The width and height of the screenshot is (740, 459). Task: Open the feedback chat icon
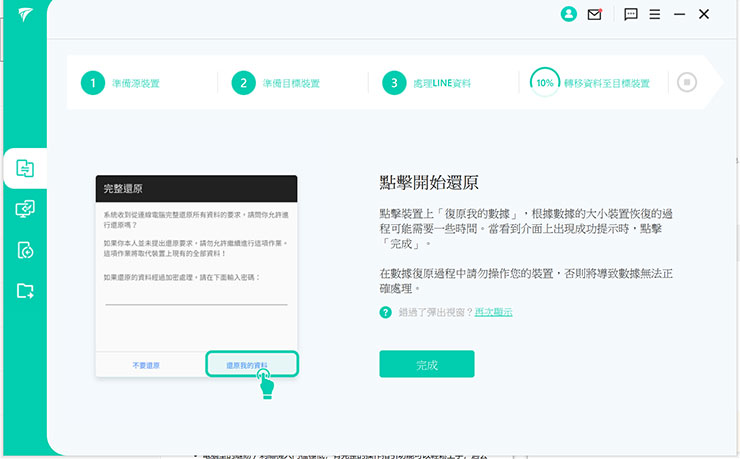coord(631,15)
